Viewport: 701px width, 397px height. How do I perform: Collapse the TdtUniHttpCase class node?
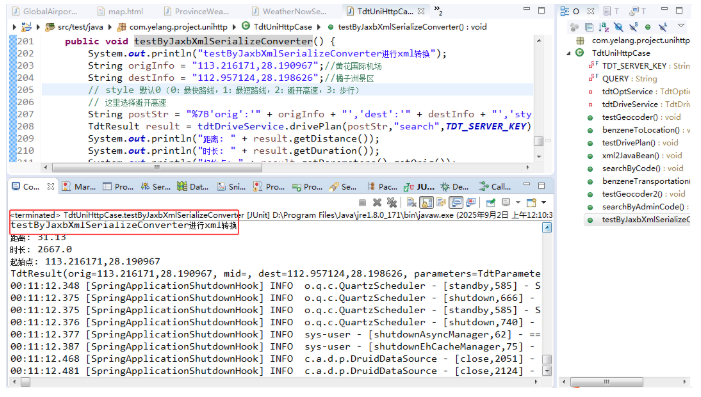click(569, 53)
